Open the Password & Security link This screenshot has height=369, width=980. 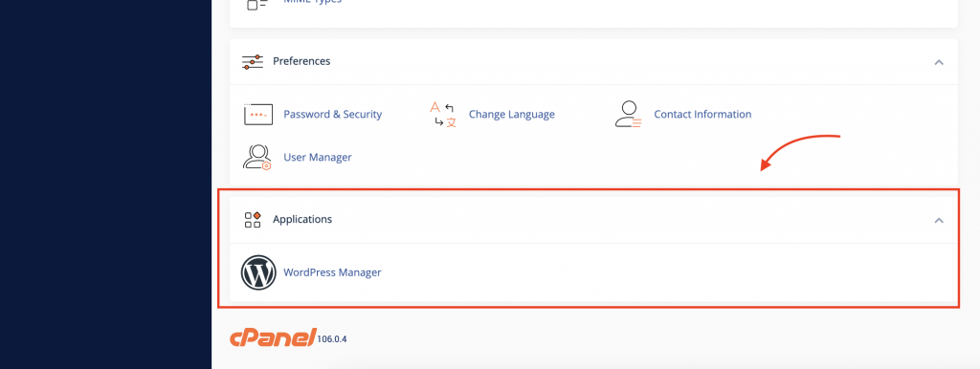[x=332, y=115]
